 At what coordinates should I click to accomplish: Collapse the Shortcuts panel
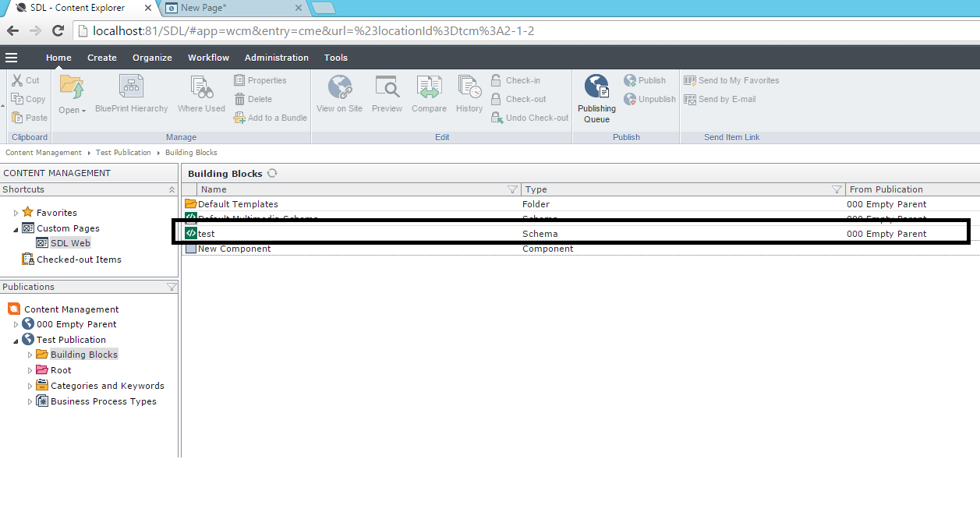click(x=172, y=189)
